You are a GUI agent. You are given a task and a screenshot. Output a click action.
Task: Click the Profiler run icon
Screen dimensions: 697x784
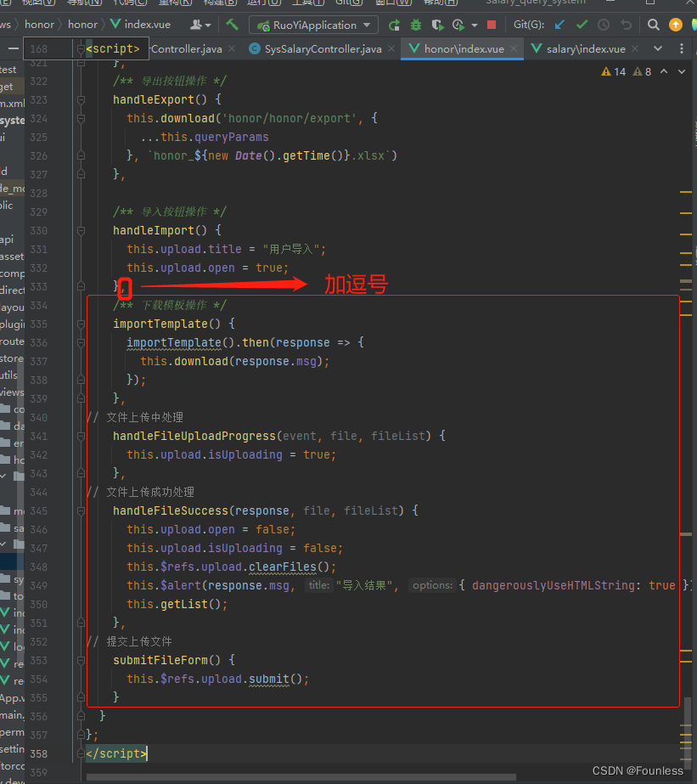pos(458,25)
